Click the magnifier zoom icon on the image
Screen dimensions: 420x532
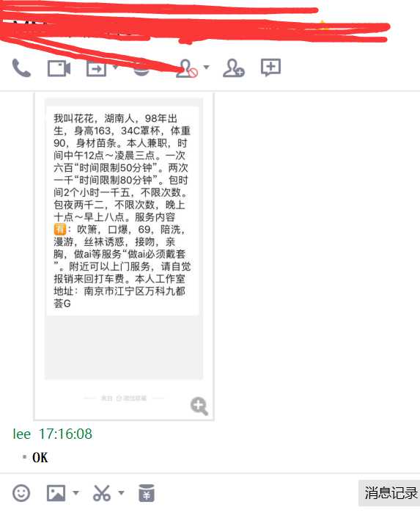(x=199, y=406)
